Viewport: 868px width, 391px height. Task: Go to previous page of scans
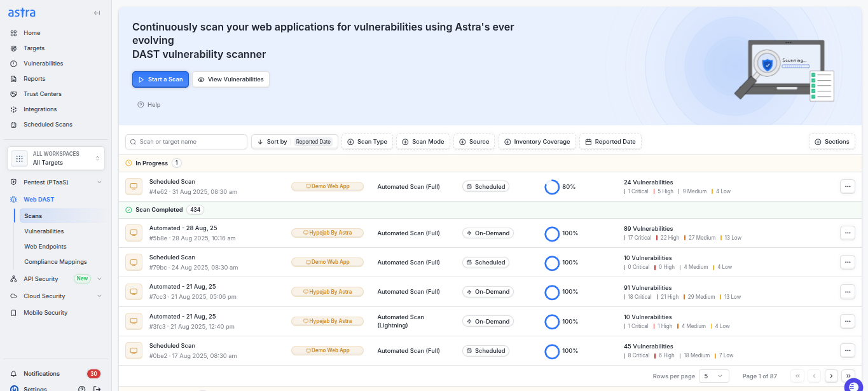click(814, 376)
